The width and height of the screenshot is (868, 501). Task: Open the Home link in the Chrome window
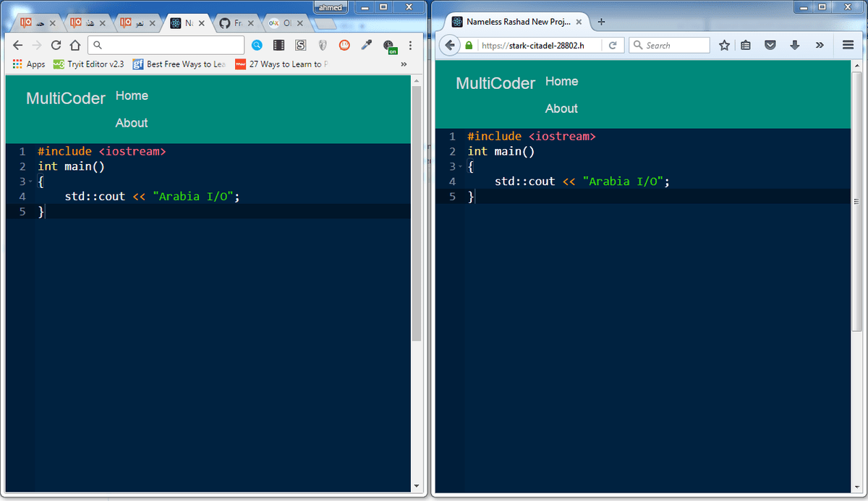click(132, 95)
